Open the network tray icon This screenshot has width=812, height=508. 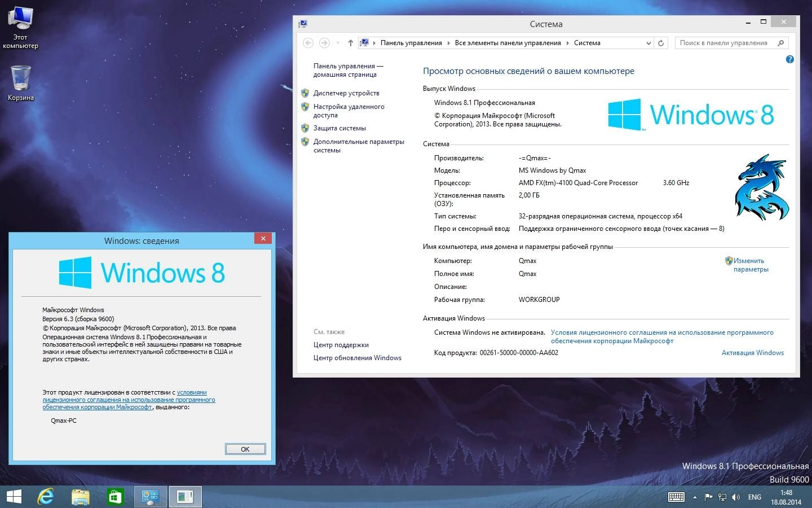tap(722, 497)
